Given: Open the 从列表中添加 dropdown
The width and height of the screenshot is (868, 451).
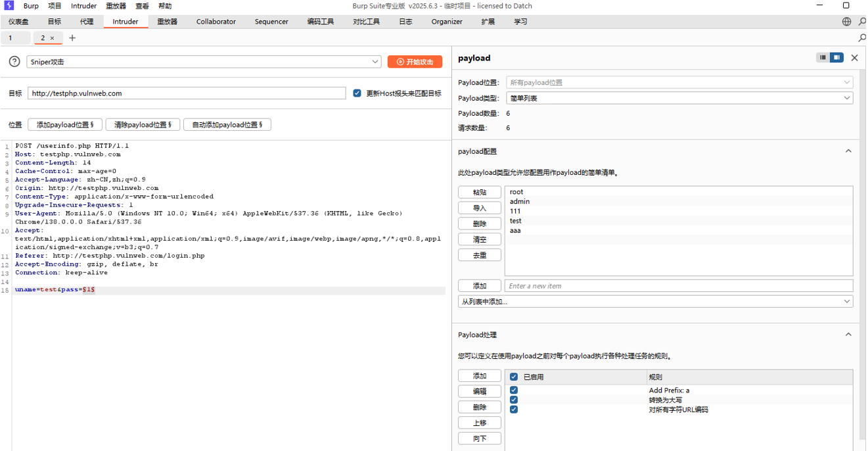Looking at the screenshot, I should (655, 302).
